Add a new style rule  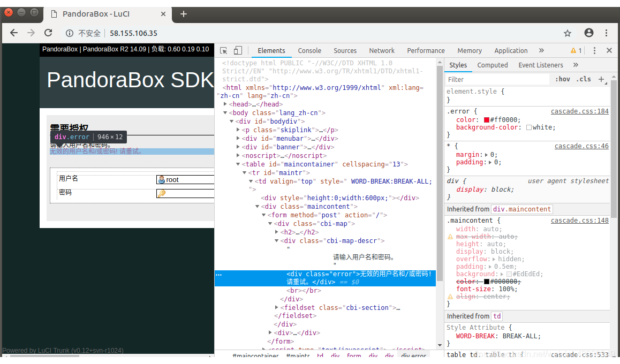[x=601, y=79]
